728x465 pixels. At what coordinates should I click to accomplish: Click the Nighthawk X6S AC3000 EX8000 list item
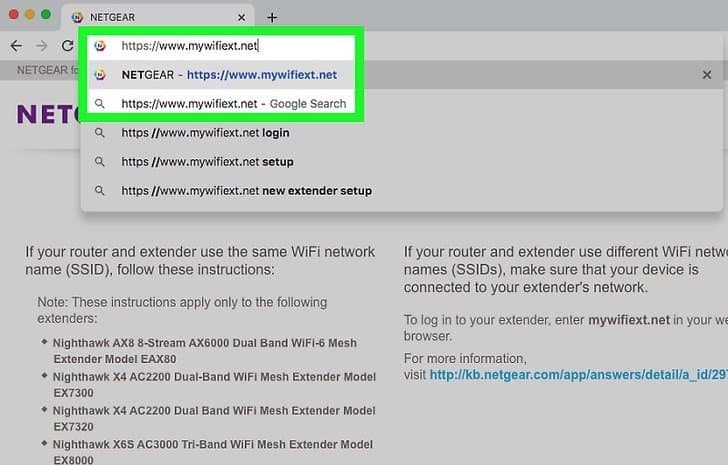(x=213, y=452)
